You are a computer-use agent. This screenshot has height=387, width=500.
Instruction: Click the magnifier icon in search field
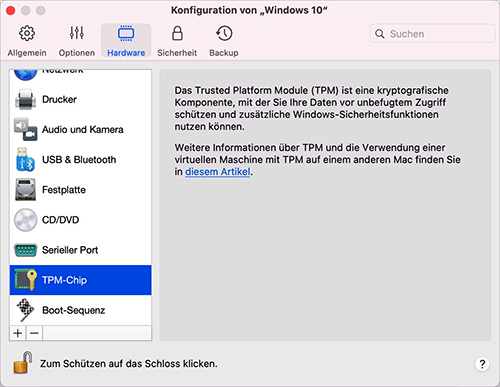pos(380,34)
